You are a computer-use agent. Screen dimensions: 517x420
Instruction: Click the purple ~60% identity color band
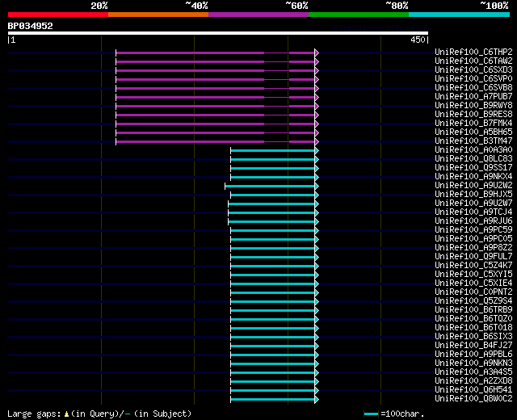[x=258, y=15]
